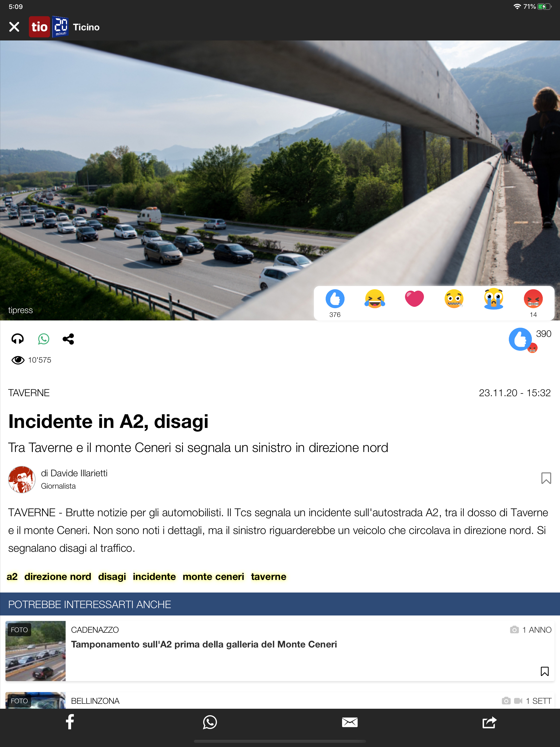560x747 pixels.
Task: Toggle the 390 reactions summary button
Action: (x=530, y=339)
